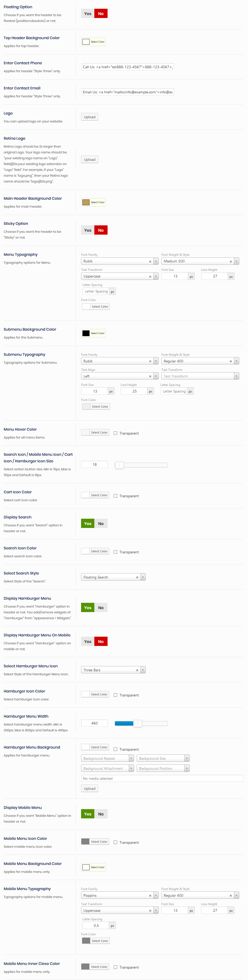Click the Enter Contact Phone text field
248x980 pixels.
(128, 67)
